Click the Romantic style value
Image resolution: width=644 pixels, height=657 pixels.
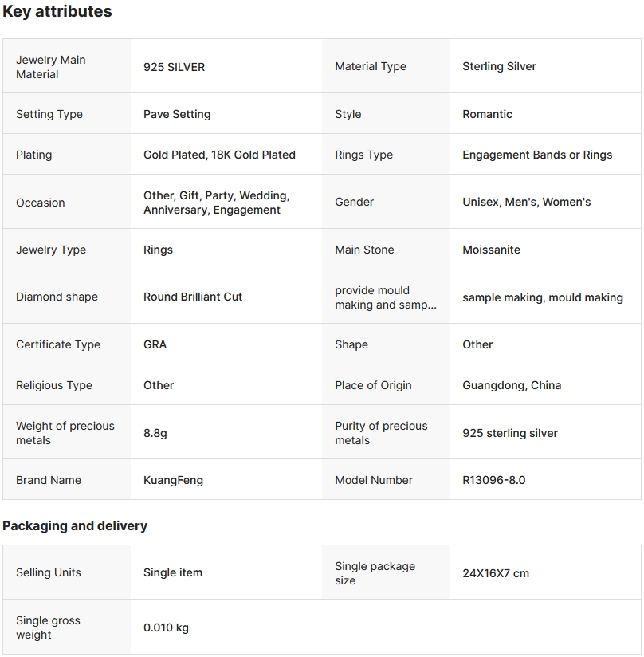(487, 114)
